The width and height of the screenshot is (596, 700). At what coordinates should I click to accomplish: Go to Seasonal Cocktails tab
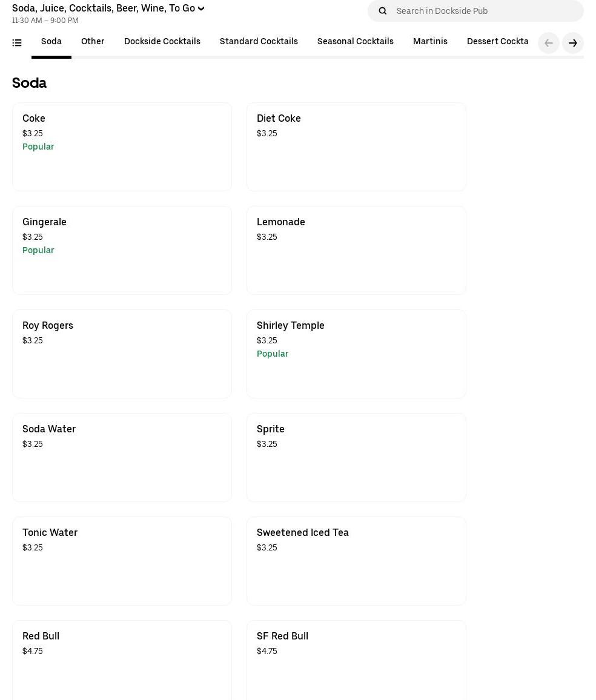point(355,42)
